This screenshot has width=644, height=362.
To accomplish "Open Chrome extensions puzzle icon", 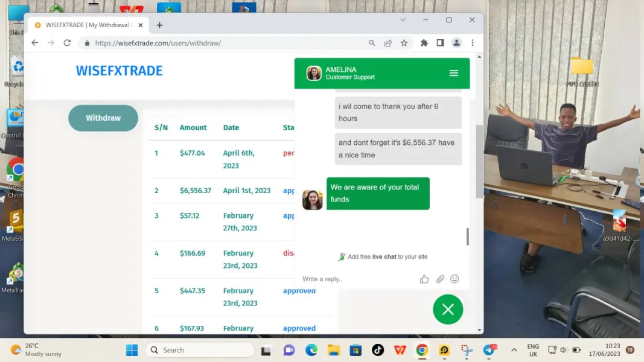I will (x=424, y=43).
